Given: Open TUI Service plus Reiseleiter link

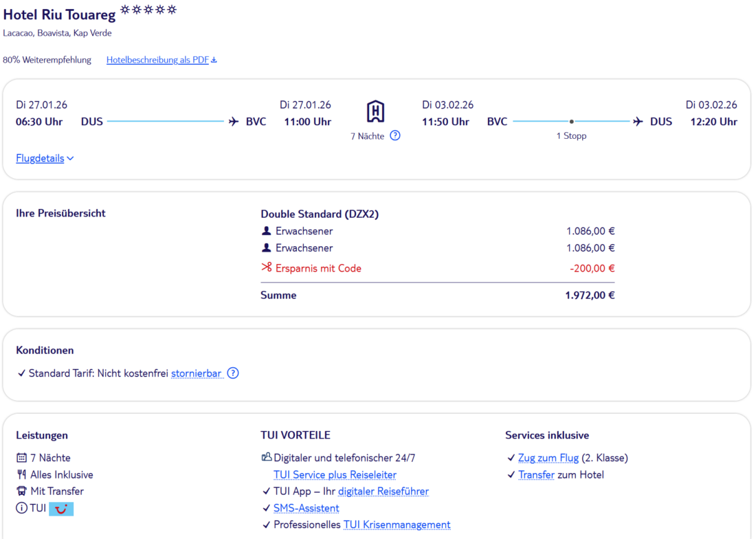Looking at the screenshot, I should pos(335,474).
